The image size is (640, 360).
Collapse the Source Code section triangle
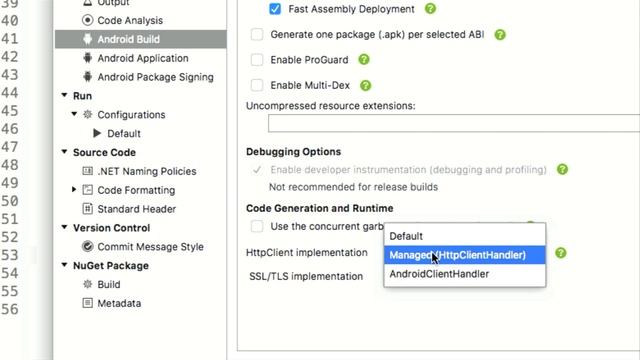(x=64, y=151)
